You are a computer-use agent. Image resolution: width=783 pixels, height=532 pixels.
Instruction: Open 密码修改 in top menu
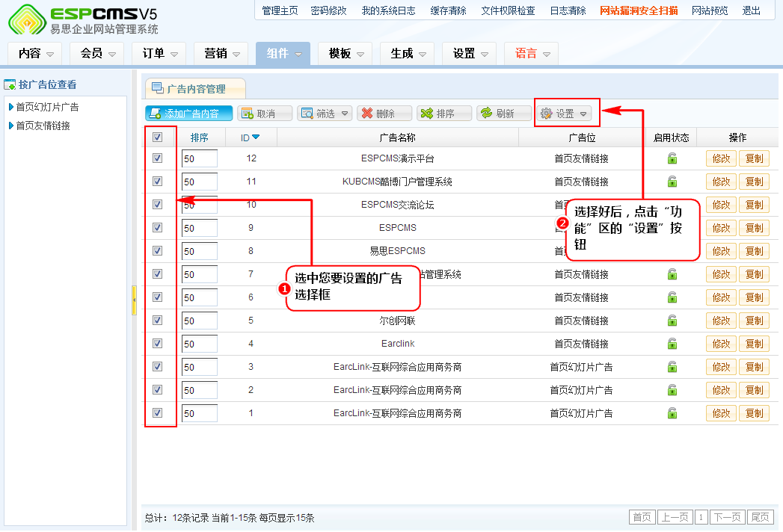[328, 10]
